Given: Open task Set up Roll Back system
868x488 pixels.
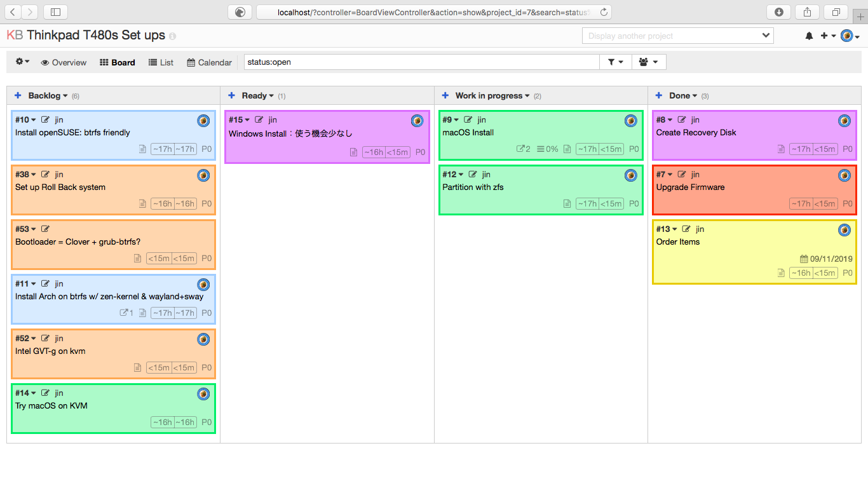Looking at the screenshot, I should coord(60,187).
